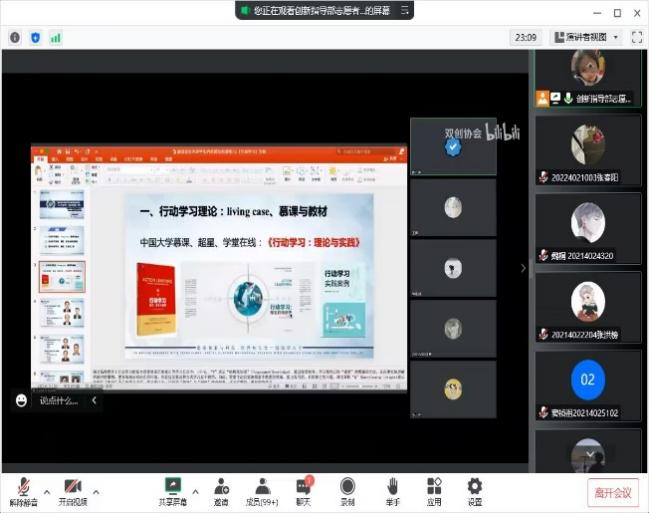The width and height of the screenshot is (649, 513).
Task: Toggle fullscreen icon at top-right
Action: 635,37
